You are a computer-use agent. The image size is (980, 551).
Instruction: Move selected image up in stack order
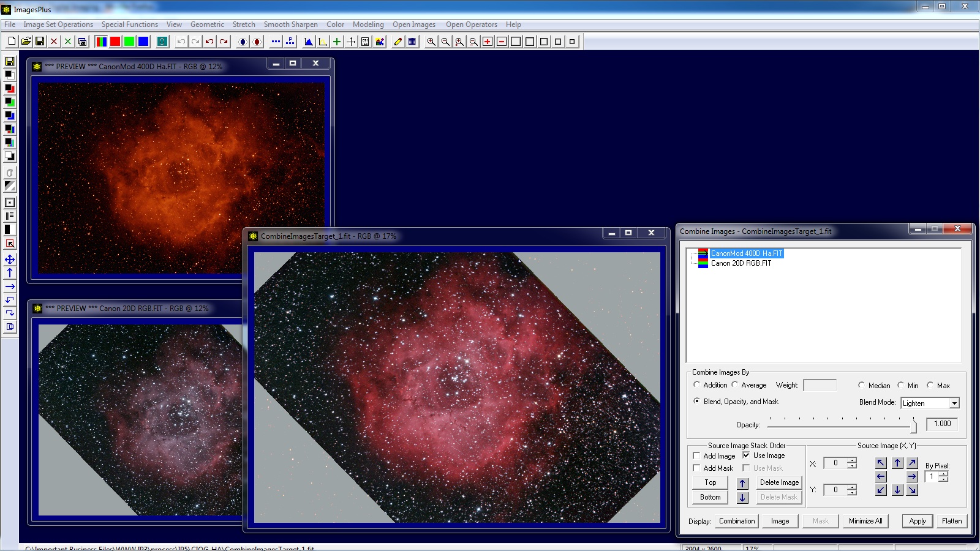[x=742, y=484]
